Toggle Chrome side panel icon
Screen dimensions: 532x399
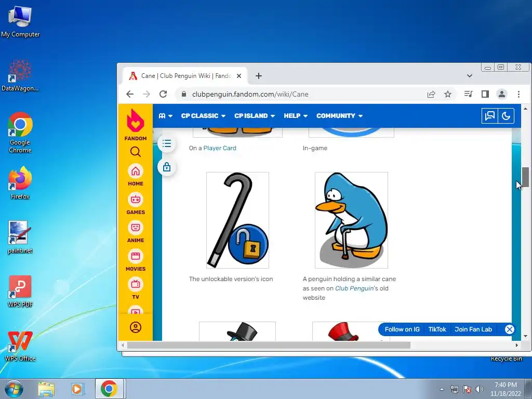[x=485, y=94]
